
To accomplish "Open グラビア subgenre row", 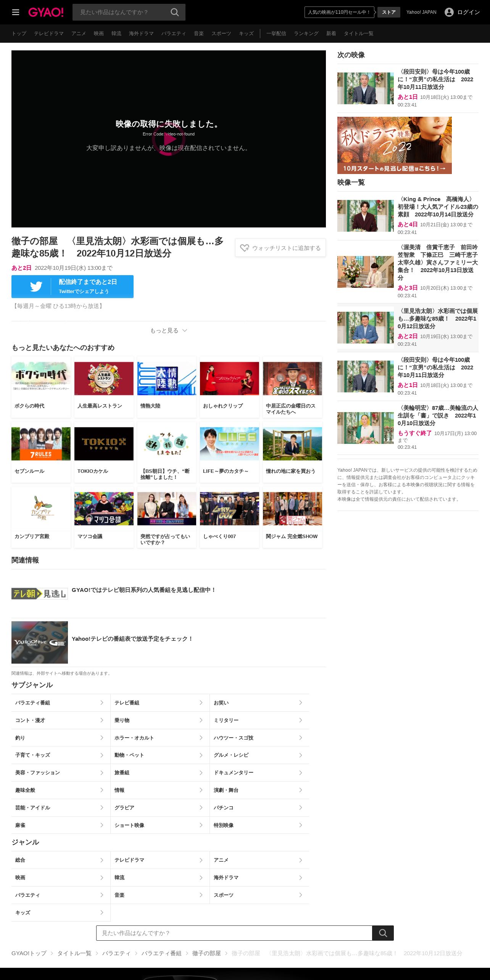I will tap(160, 808).
